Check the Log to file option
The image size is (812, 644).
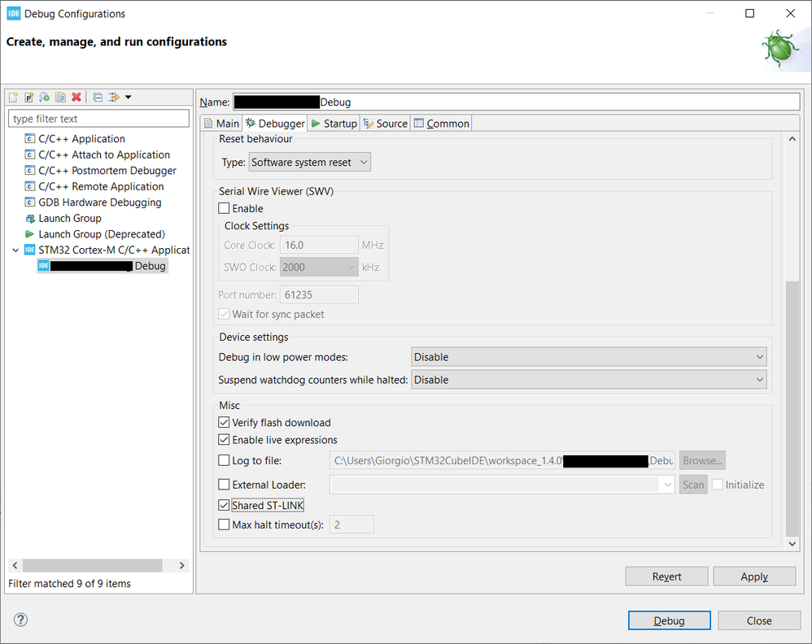(x=224, y=460)
